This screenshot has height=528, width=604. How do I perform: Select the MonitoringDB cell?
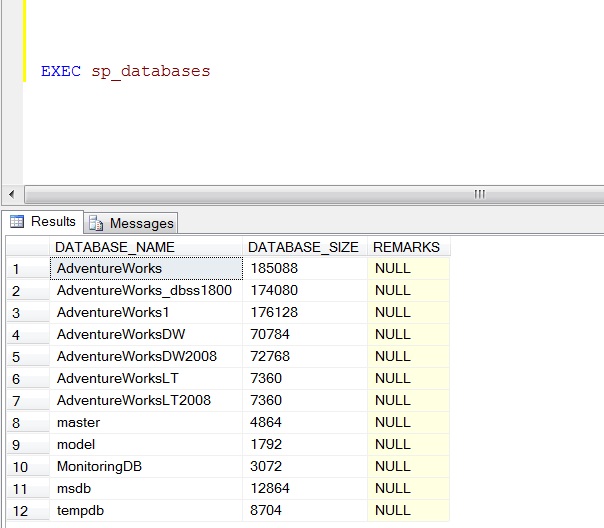click(x=146, y=466)
